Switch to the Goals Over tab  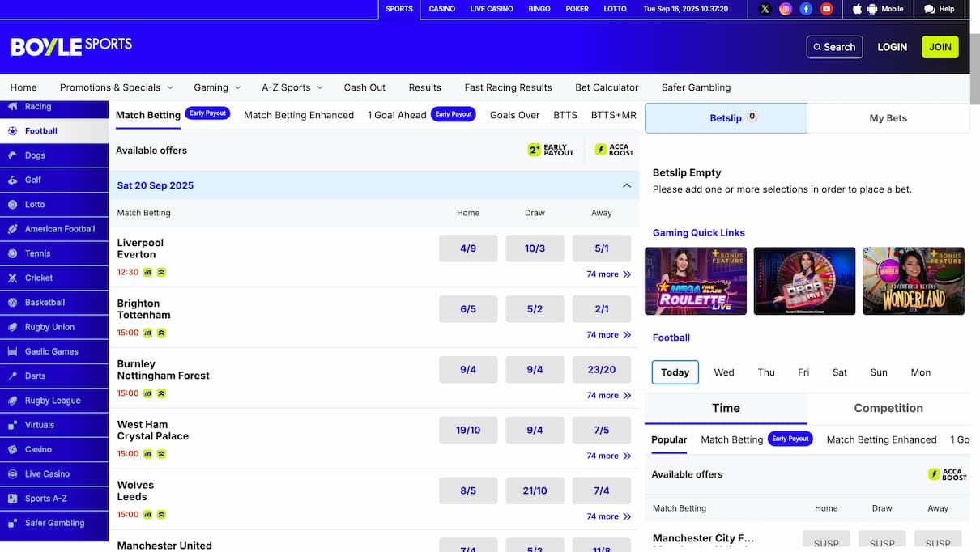click(514, 115)
